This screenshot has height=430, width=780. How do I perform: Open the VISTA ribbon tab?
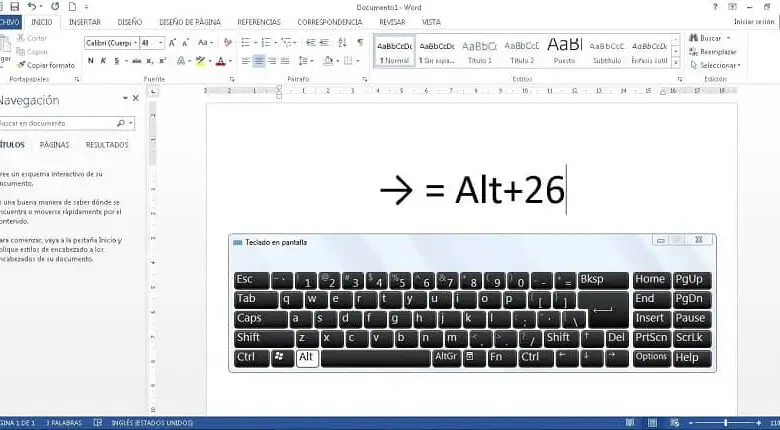[431, 22]
